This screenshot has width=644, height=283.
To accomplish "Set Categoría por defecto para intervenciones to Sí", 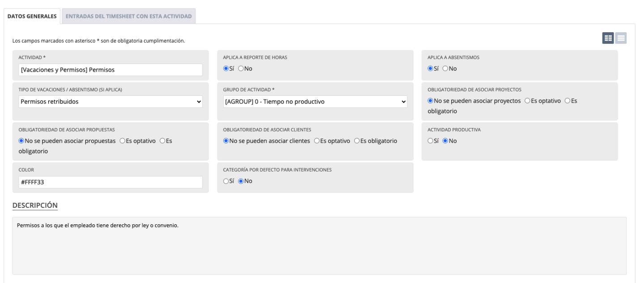I will tap(225, 181).
